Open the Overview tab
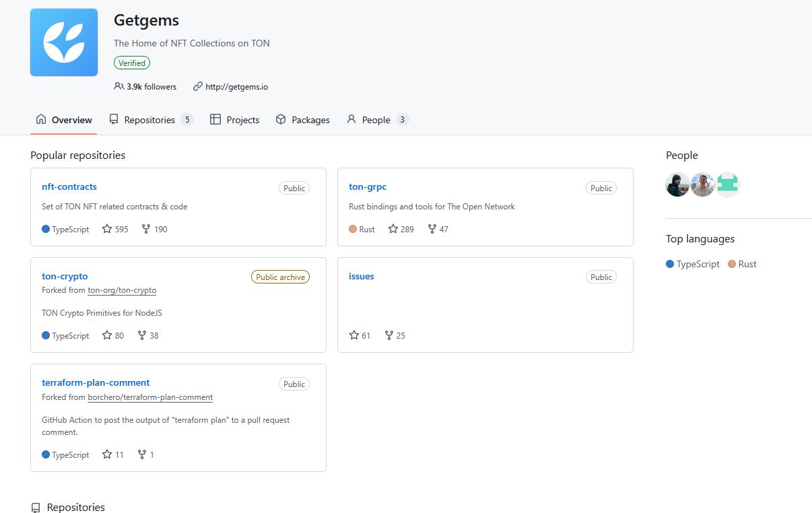Screen dimensions: 812x513 64,120
